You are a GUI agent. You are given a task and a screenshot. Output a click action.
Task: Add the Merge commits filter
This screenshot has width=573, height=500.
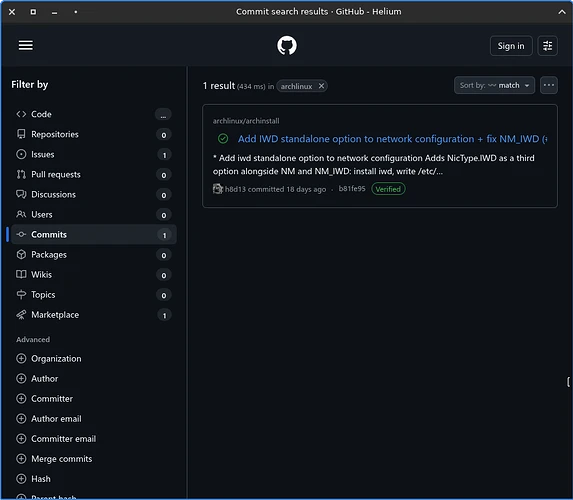coord(54,459)
